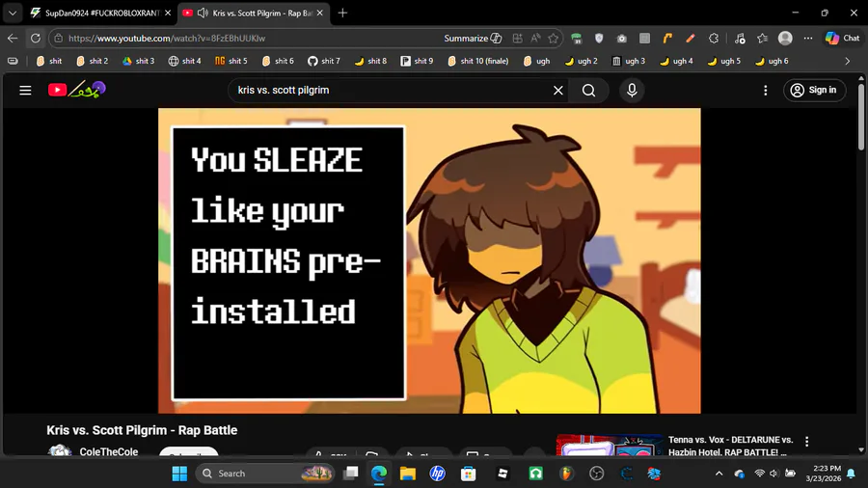View site information lock icon
This screenshot has height=488, width=868.
59,39
